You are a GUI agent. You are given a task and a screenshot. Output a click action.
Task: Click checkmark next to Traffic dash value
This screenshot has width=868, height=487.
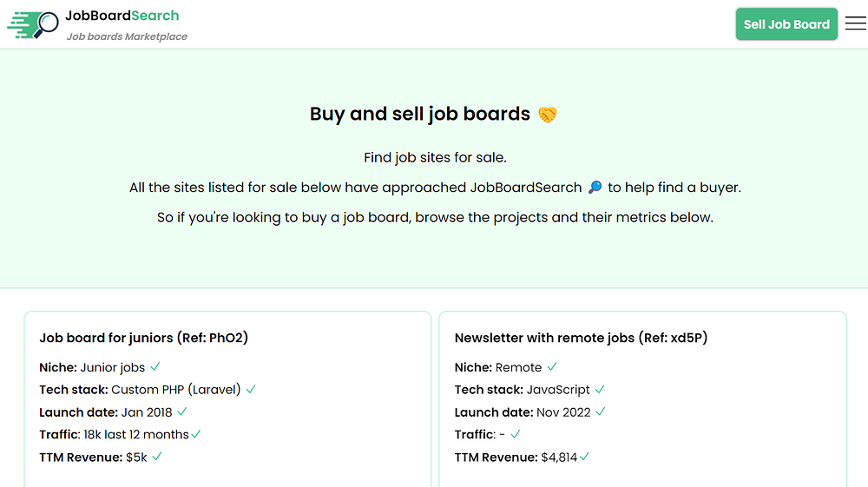coord(516,434)
